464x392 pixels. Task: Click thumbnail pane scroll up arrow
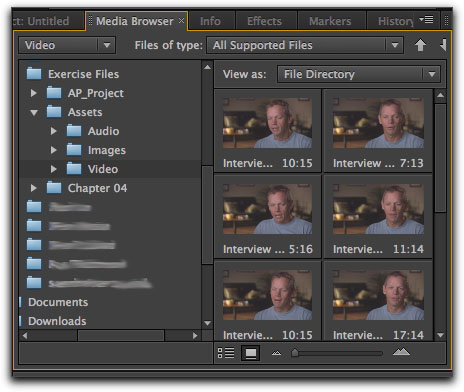coord(440,96)
